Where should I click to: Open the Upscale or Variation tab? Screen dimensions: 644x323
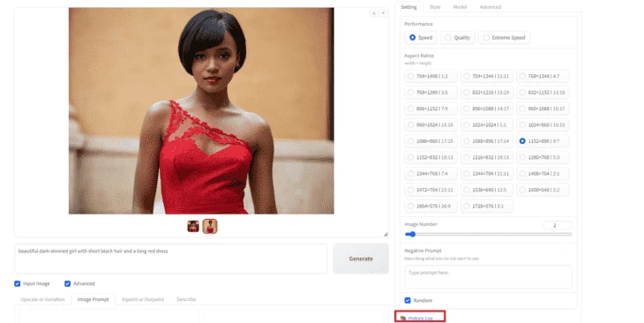click(42, 299)
